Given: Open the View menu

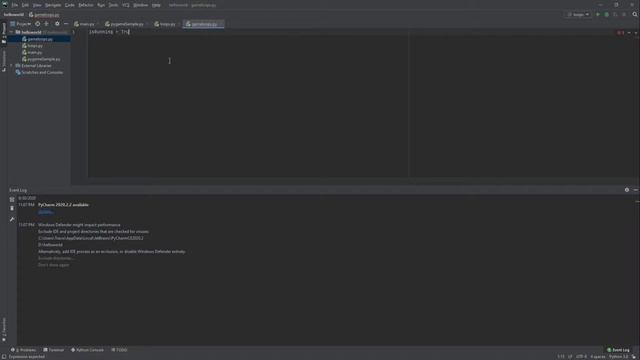Looking at the screenshot, I should coord(37,5).
